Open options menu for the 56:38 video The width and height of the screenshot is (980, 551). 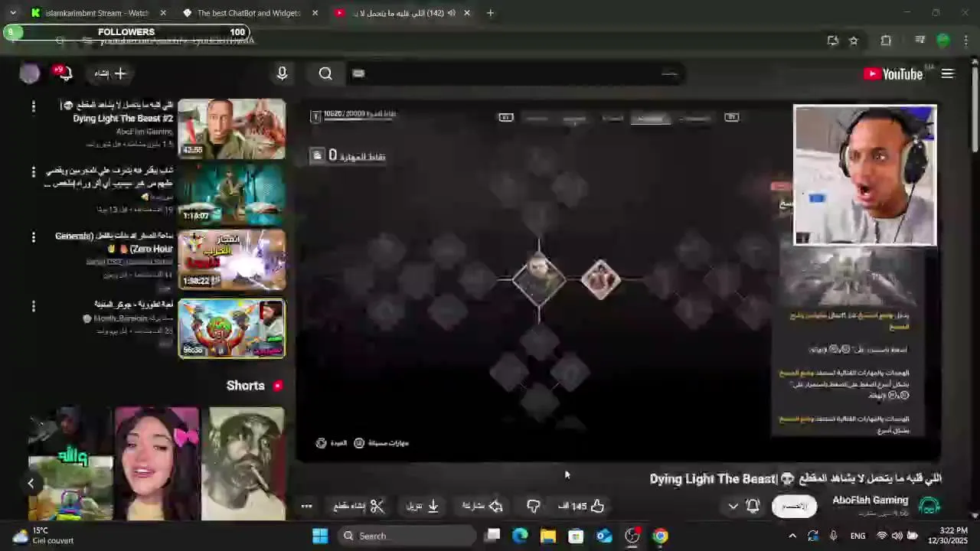pos(33,306)
